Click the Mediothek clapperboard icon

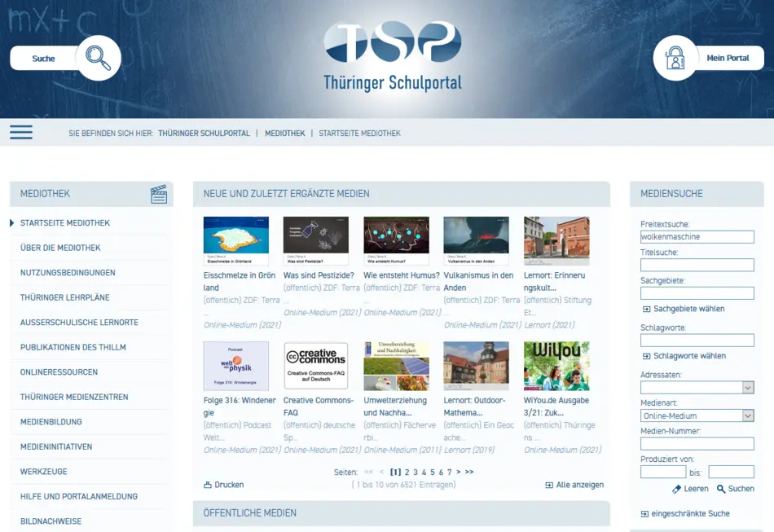tap(159, 194)
